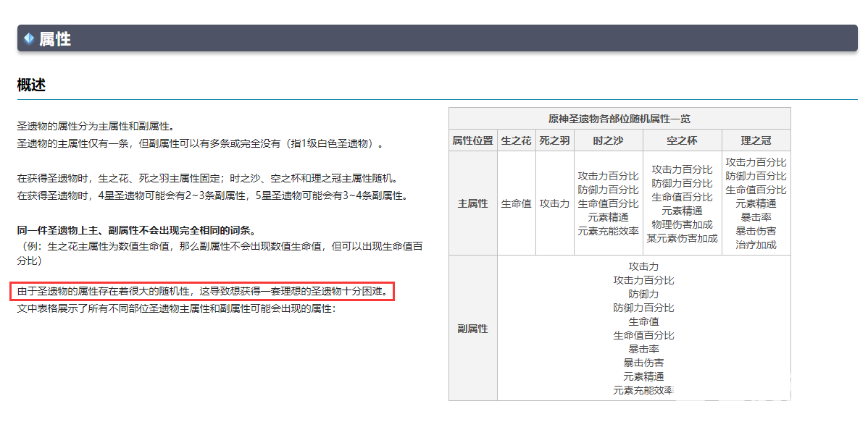Click the line 圣遗物的属性分为主属性和副属性

[96, 127]
